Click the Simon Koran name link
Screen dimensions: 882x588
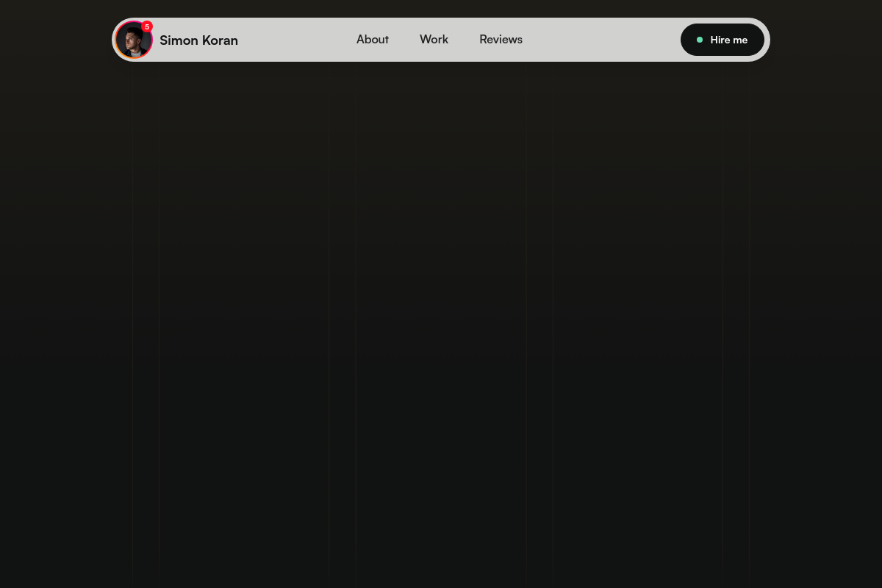198,40
